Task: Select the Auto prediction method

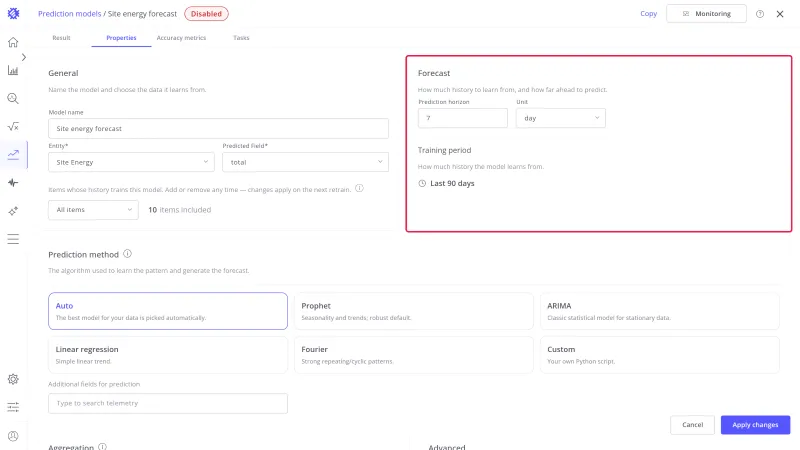Action: [x=168, y=311]
